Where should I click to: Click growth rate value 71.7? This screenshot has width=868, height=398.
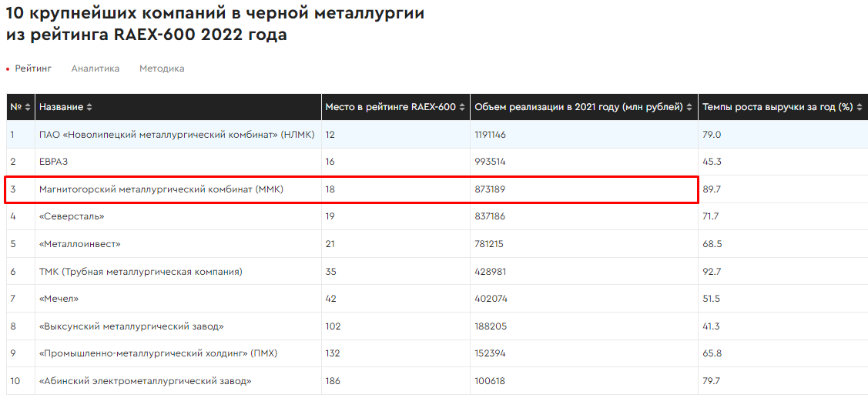710,216
